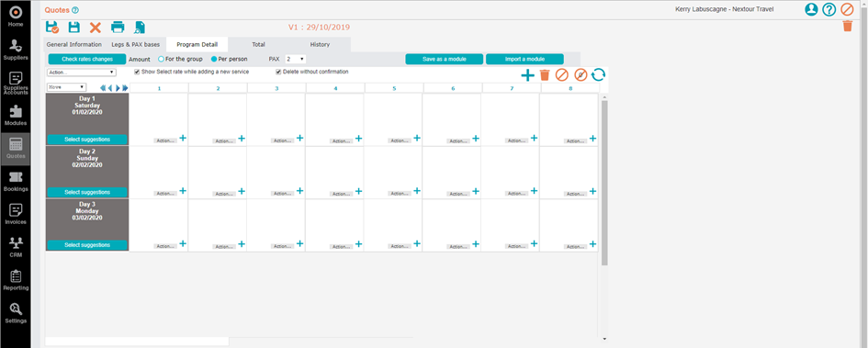Click the blue refresh arrows icon

point(598,74)
